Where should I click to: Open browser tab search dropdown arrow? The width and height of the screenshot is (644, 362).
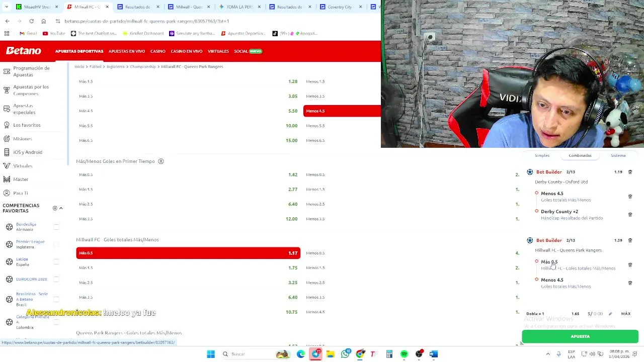[x=6, y=7]
